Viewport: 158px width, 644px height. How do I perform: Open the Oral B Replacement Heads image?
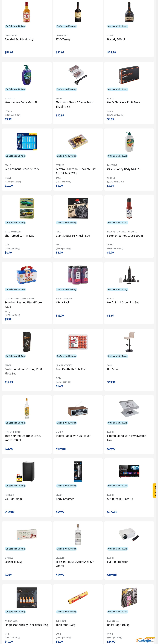pos(27,142)
